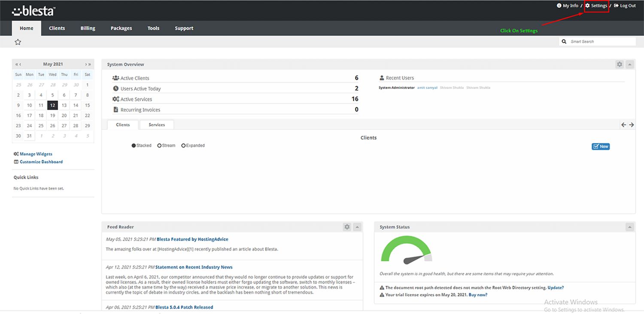Image resolution: width=644 pixels, height=314 pixels.
Task: Click the Active Clients count 6
Action: 356,78
